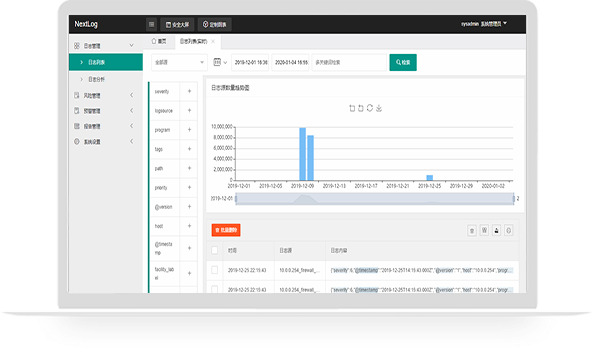
Task: Click the right handle of chart range slider
Action: (x=514, y=199)
